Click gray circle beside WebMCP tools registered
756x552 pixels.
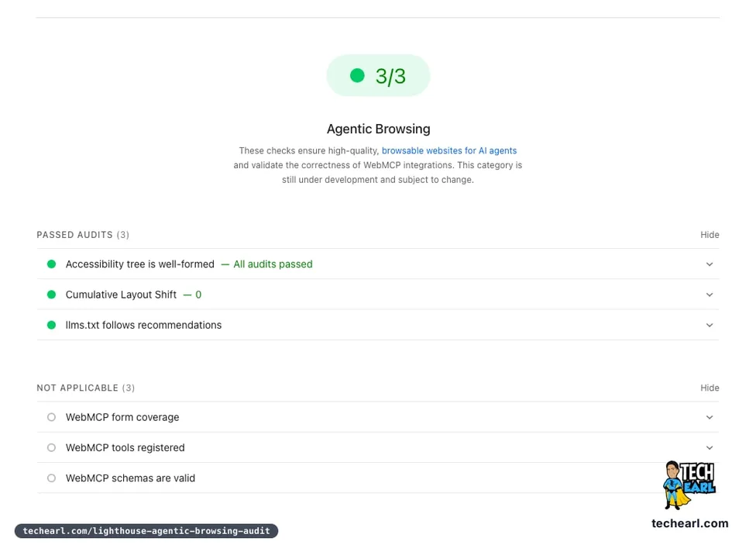51,447
